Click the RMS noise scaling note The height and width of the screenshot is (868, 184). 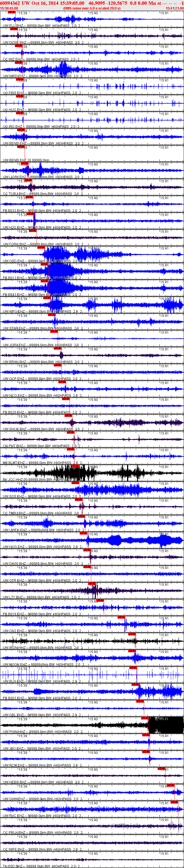[x=91, y=8]
